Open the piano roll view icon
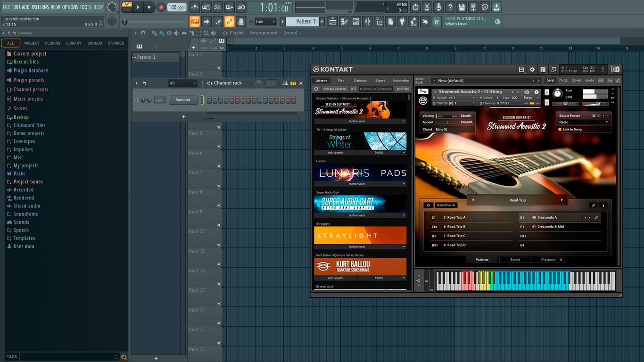644x362 pixels. (344, 21)
